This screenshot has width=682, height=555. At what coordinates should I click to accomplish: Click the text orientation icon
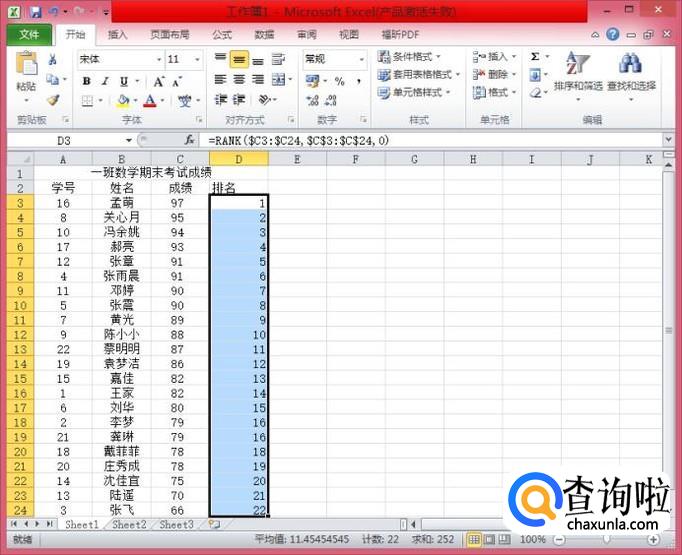click(x=265, y=100)
